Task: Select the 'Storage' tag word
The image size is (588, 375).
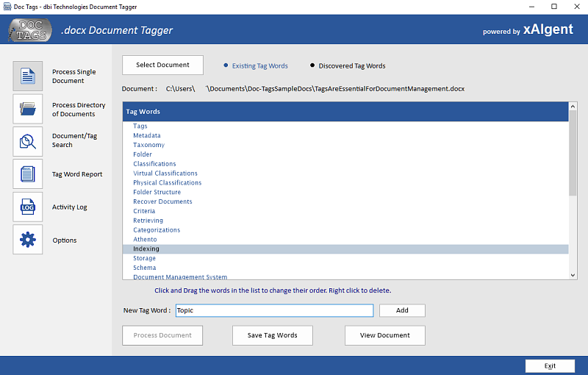Action: [144, 258]
